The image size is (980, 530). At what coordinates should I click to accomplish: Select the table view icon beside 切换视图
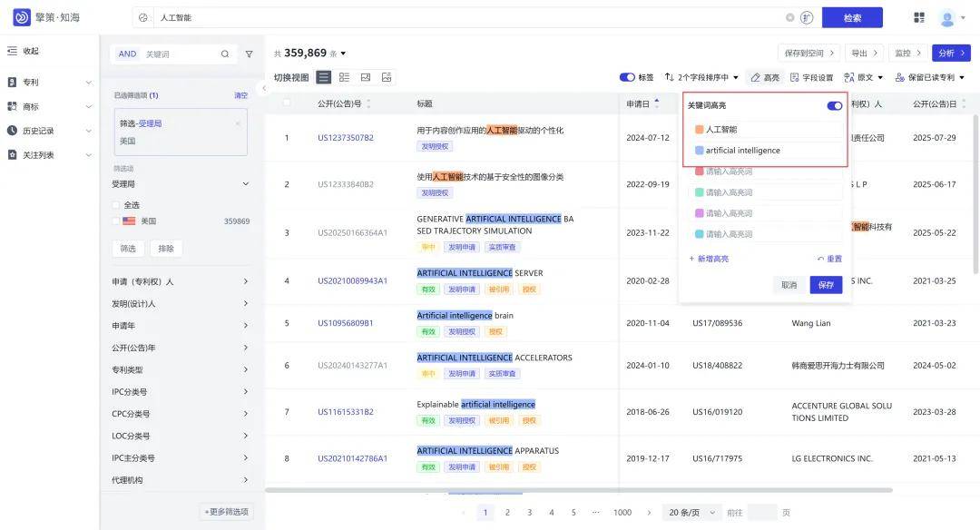pyautogui.click(x=324, y=76)
